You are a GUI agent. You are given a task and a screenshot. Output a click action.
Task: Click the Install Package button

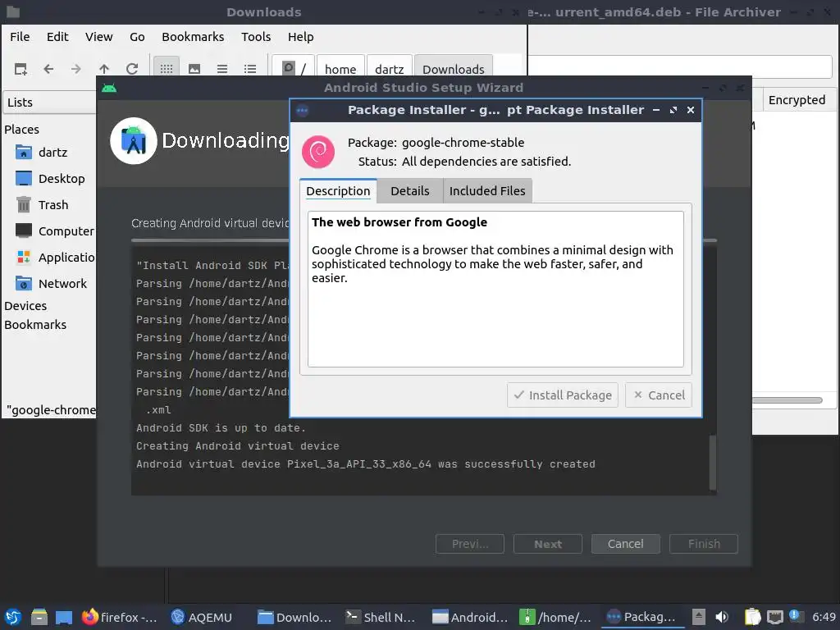pyautogui.click(x=563, y=395)
